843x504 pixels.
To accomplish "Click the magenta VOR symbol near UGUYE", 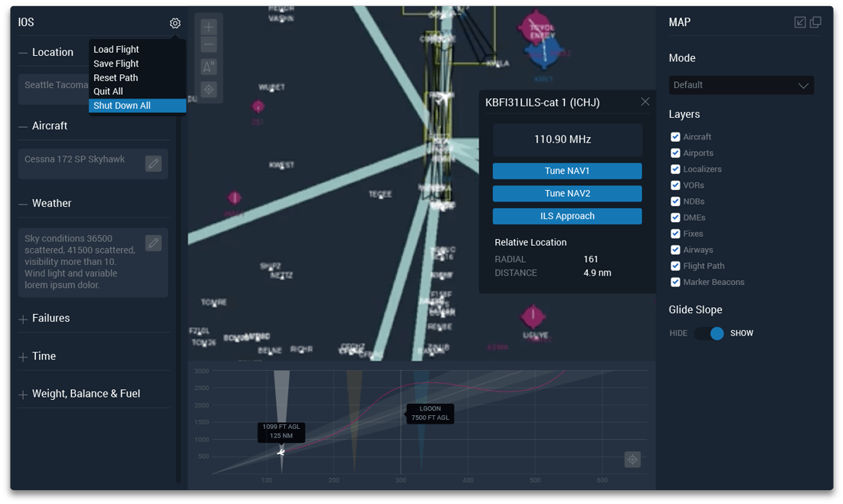I will (533, 316).
